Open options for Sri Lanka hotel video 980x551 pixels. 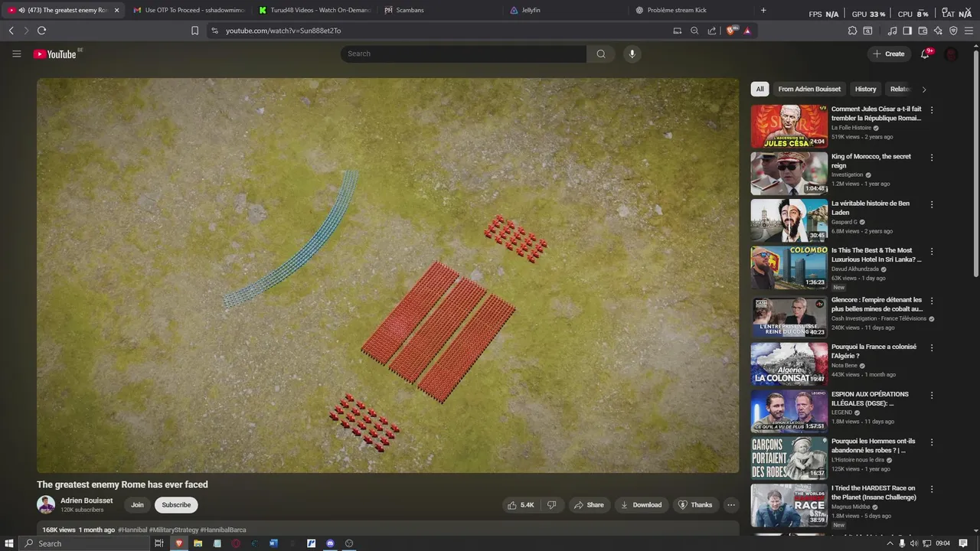(x=932, y=252)
